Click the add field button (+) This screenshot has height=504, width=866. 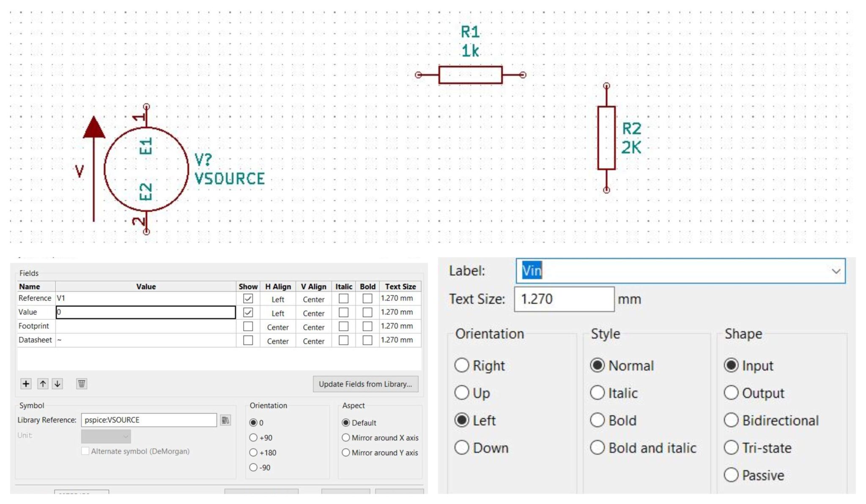pos(26,384)
